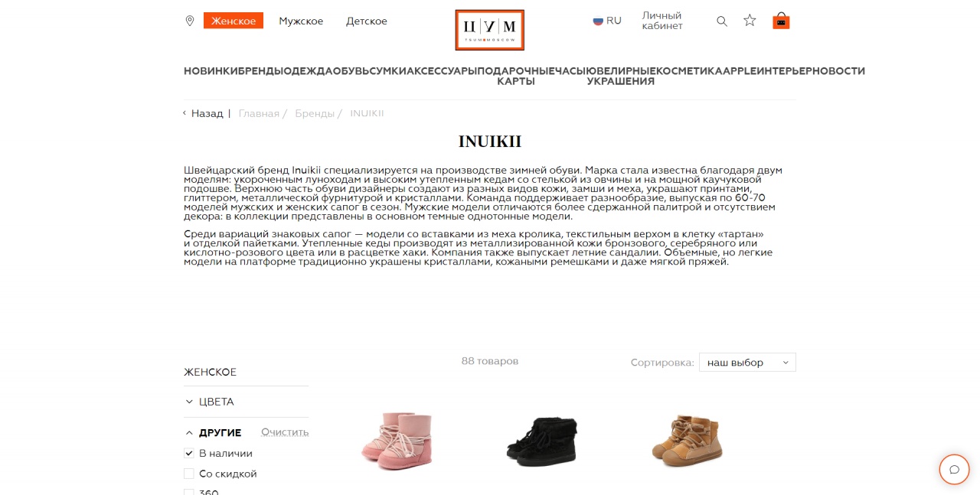The height and width of the screenshot is (495, 980).
Task: Open favorites star icon
Action: [x=750, y=21]
